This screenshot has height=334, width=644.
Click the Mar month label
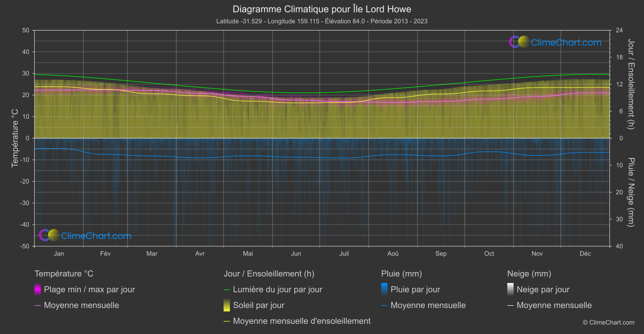click(152, 253)
